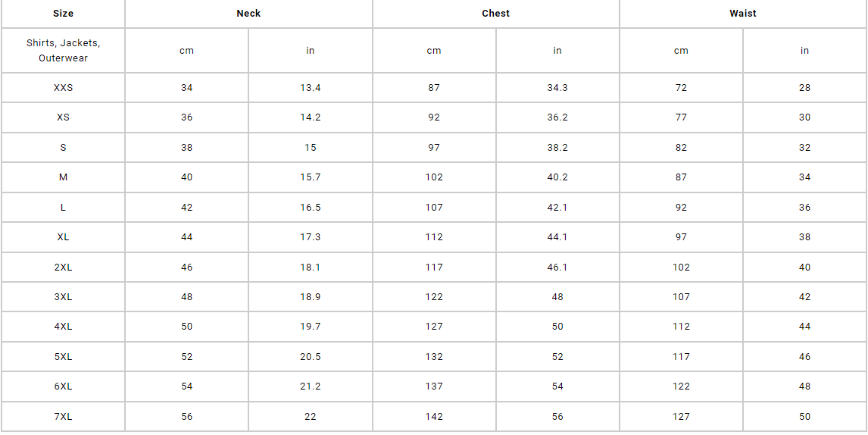Select the XXS size row label
The image size is (868, 435).
63,88
